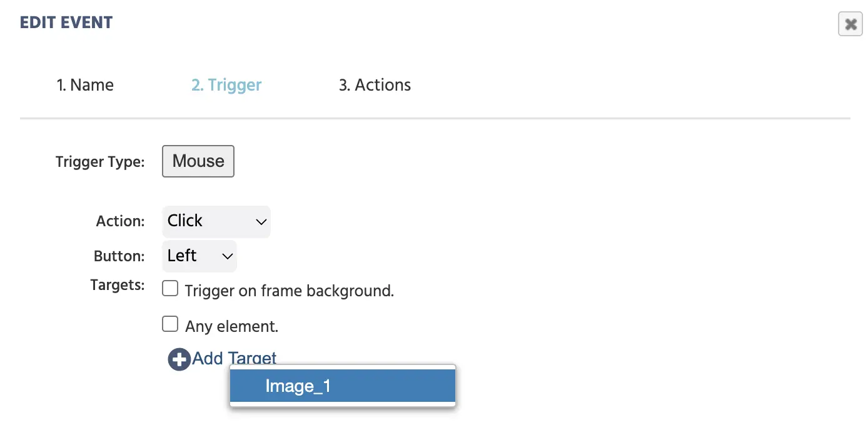Viewport: 868px width, 445px height.
Task: Enable the Trigger on frame background checkbox
Action: [x=170, y=289]
